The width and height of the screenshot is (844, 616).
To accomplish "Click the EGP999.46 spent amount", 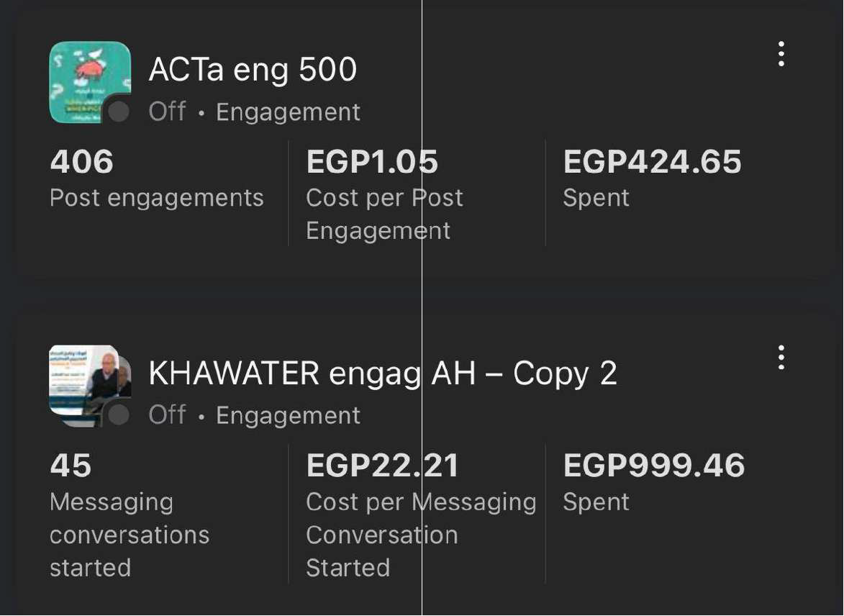I will tap(653, 466).
